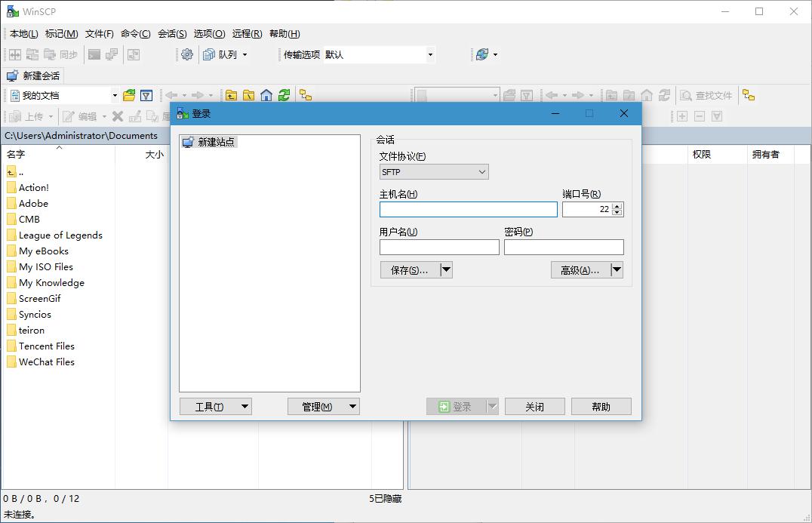Click the local home directory icon
The image size is (812, 523).
(266, 95)
